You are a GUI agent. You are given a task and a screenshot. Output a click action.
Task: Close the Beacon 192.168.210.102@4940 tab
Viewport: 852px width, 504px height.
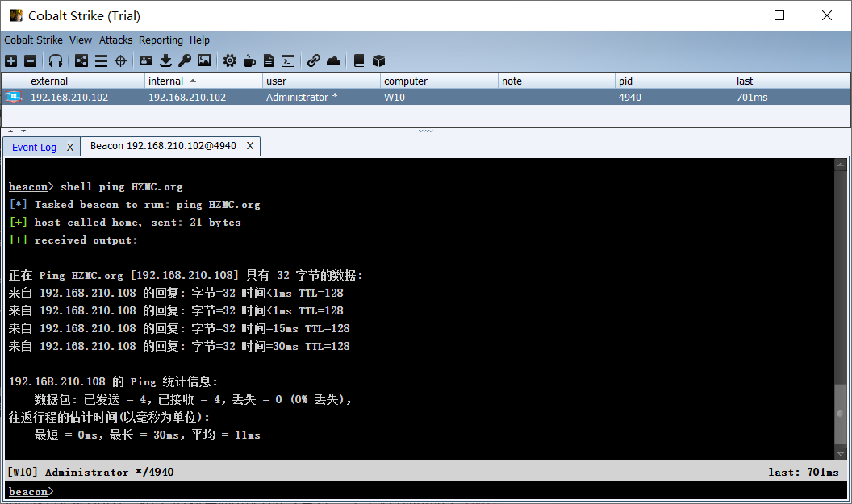pos(250,146)
